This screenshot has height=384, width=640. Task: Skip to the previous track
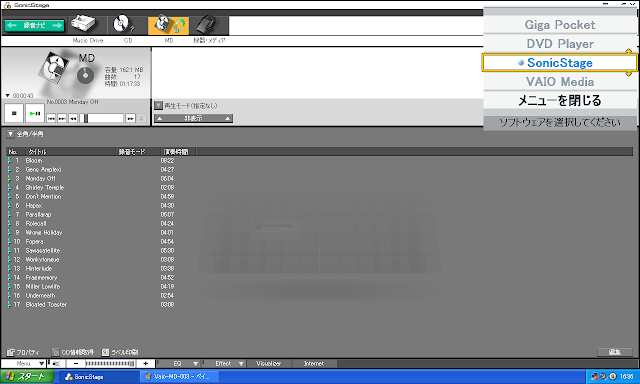tap(51, 118)
